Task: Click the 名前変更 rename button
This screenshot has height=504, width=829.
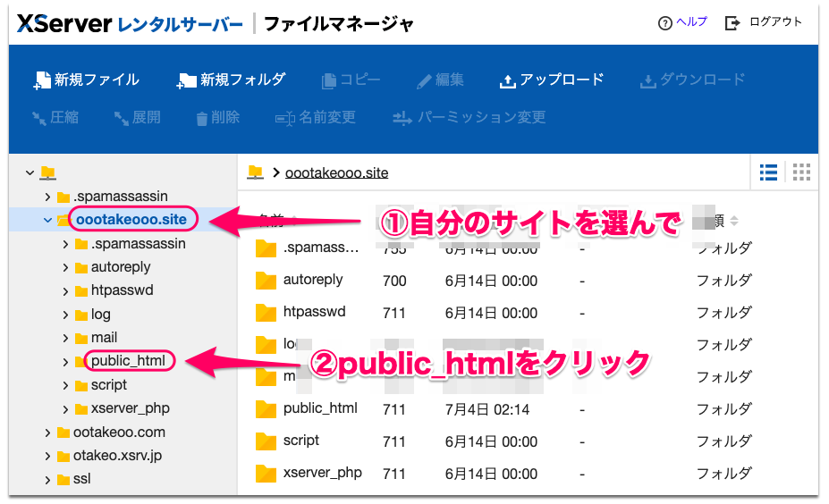Action: [316, 117]
